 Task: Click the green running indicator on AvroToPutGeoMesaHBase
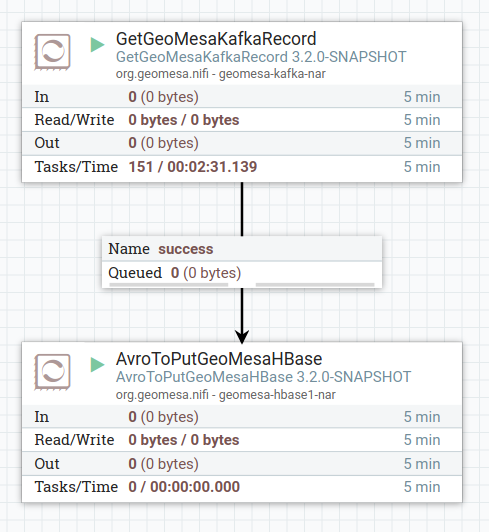click(x=97, y=365)
